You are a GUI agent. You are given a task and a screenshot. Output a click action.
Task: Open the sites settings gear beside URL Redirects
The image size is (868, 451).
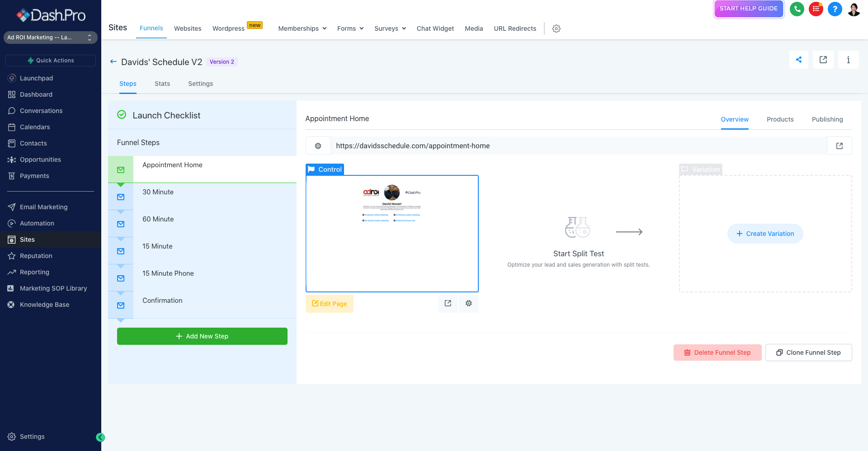click(556, 28)
